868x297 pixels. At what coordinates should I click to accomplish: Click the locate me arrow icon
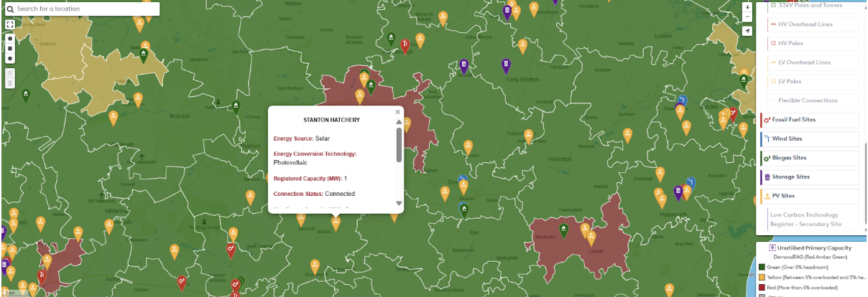(x=747, y=31)
